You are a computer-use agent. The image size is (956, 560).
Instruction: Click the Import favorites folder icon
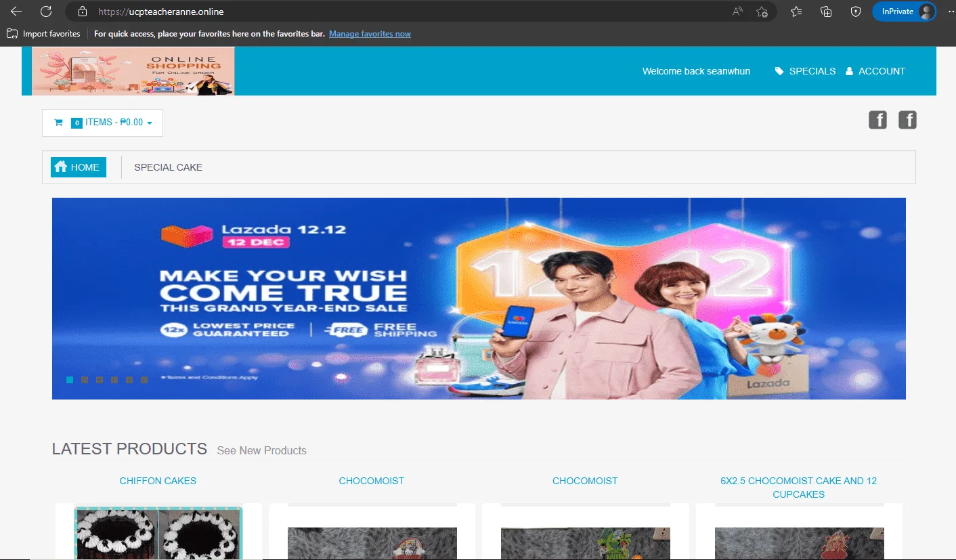(12, 33)
